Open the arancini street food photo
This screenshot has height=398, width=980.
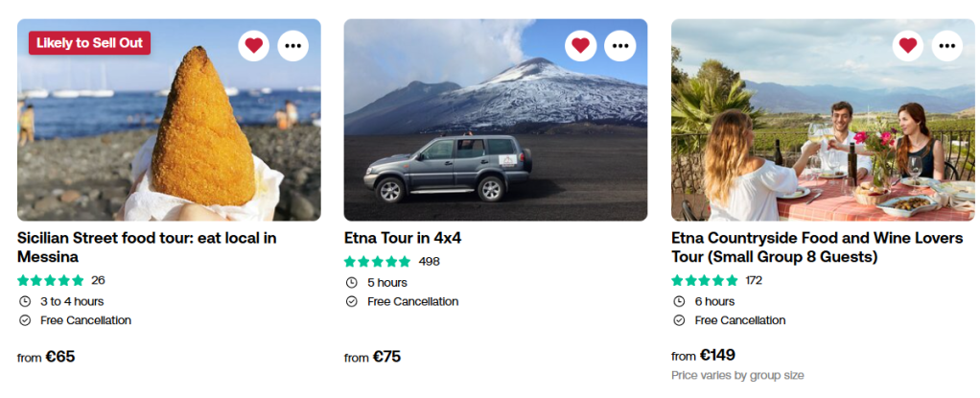point(169,134)
